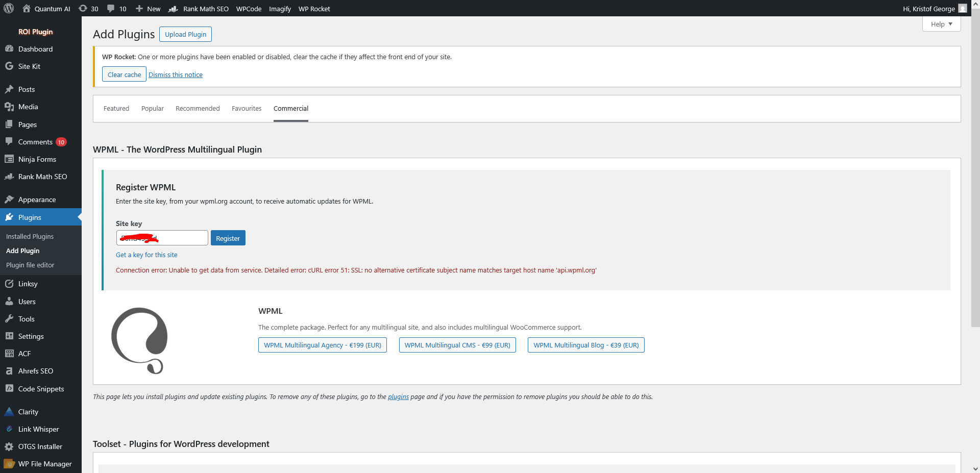This screenshot has width=980, height=473.
Task: Click the user avatar next to Kristof George
Action: pyautogui.click(x=963, y=9)
